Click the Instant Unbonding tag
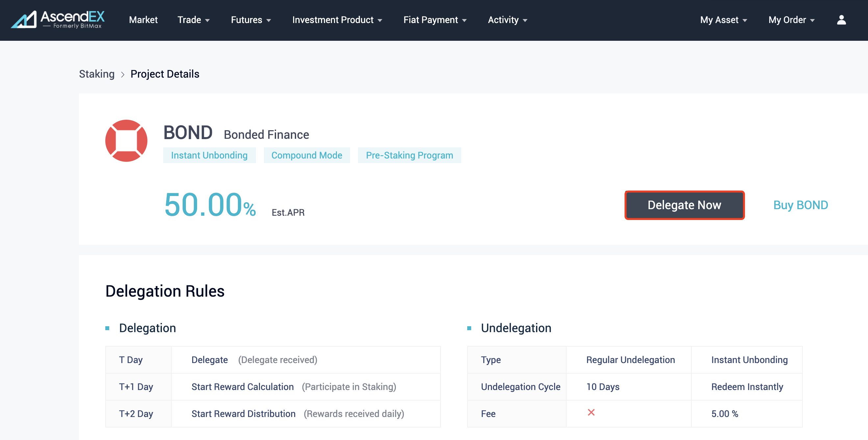The height and width of the screenshot is (440, 868). pyautogui.click(x=209, y=155)
